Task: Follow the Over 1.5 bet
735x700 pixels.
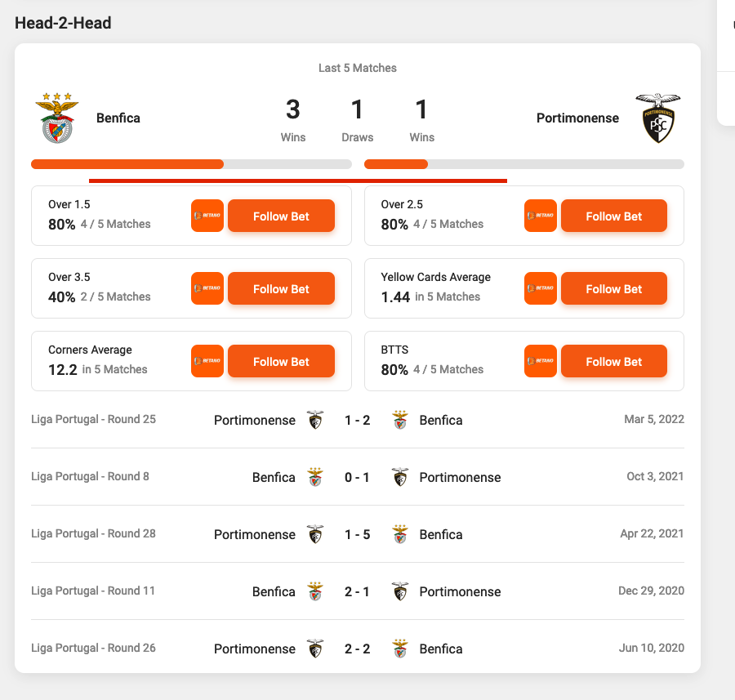Action: pyautogui.click(x=281, y=216)
